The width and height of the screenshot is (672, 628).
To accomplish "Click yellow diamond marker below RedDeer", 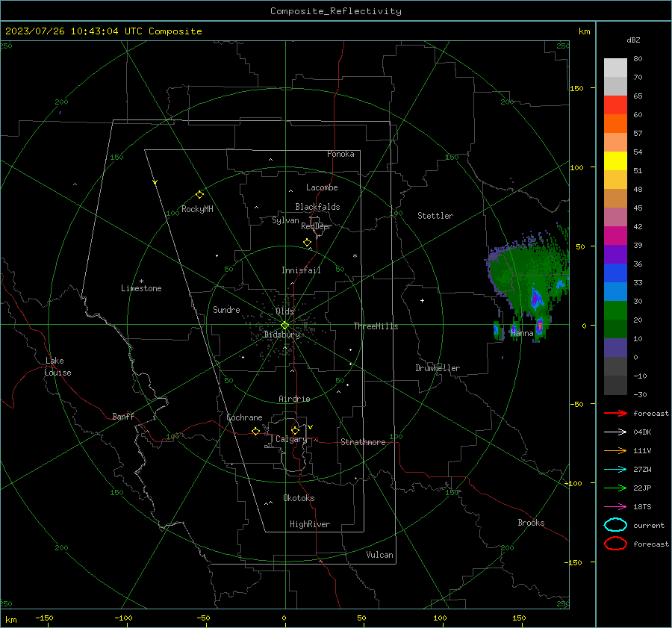I will pos(307,243).
